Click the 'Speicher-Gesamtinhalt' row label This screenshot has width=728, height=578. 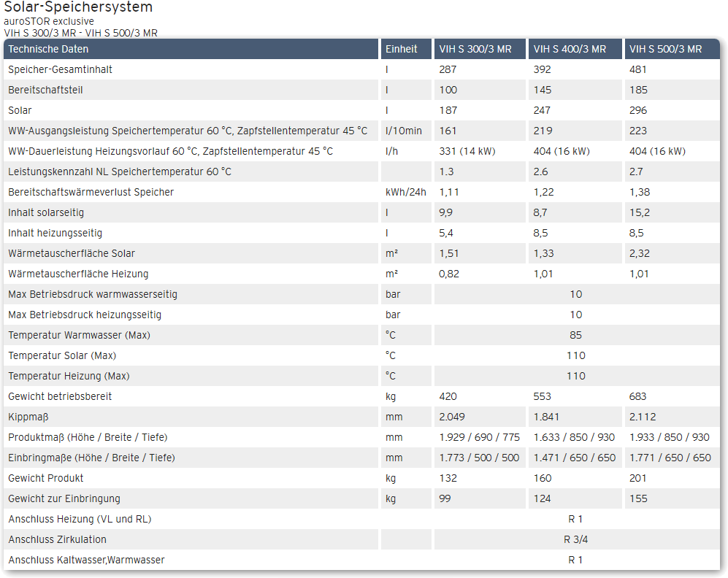coord(60,69)
